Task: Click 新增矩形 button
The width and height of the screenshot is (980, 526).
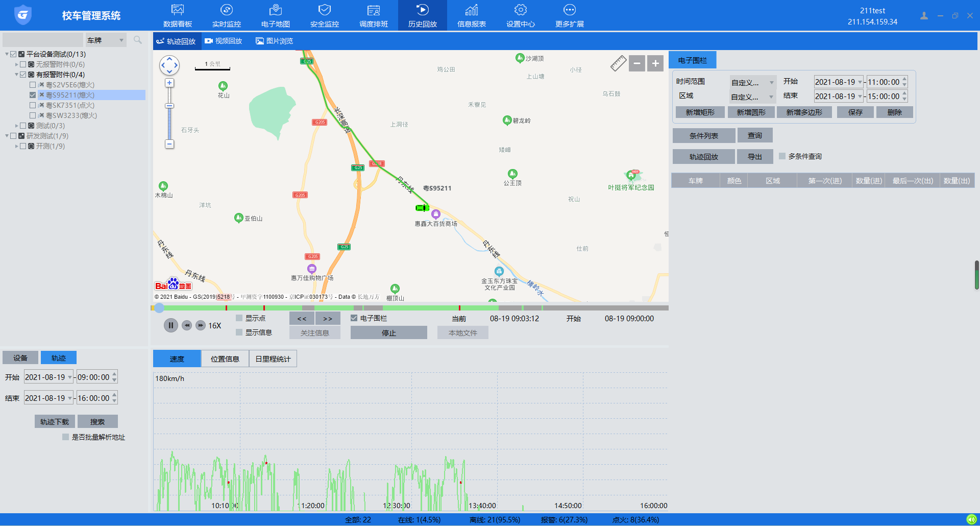Action: point(700,112)
